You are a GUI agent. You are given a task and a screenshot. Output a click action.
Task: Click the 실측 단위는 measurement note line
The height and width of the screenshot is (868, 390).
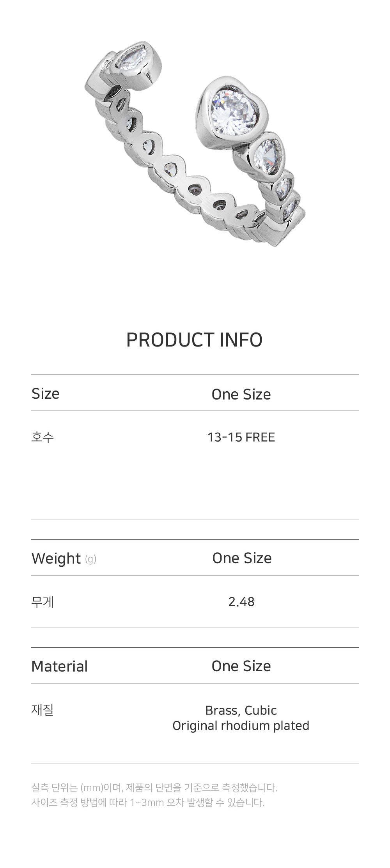154,787
